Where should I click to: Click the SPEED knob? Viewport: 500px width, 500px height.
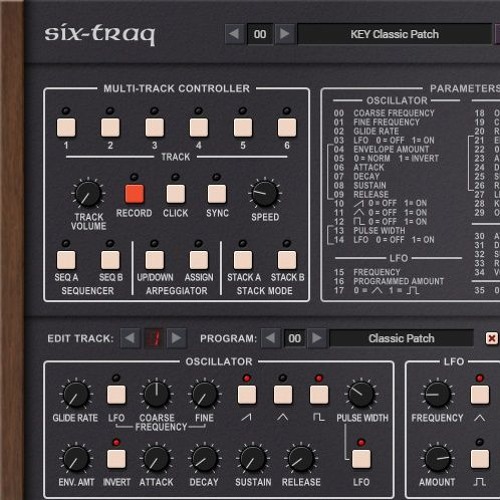265,194
